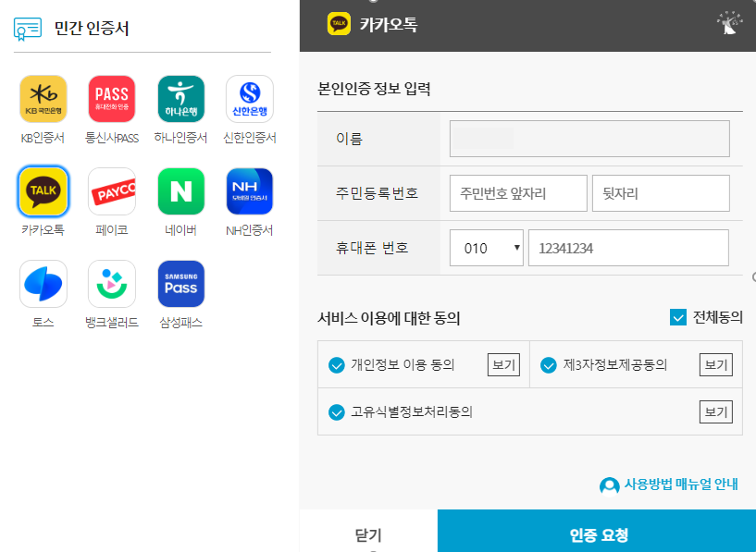The image size is (756, 552).
Task: Pick the 신한인증서 icon
Action: pyautogui.click(x=250, y=99)
